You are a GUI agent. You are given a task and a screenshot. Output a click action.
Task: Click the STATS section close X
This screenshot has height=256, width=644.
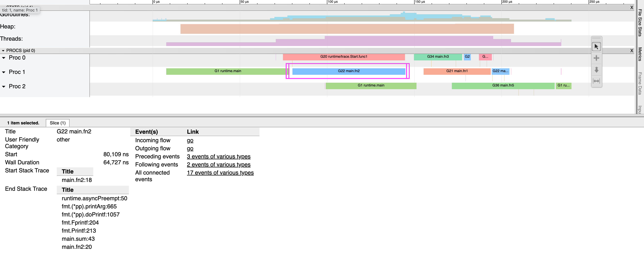(631, 8)
